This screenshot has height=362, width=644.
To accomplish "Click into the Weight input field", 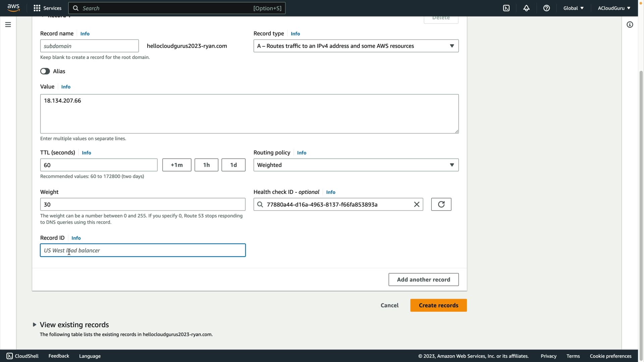I will (x=143, y=204).
